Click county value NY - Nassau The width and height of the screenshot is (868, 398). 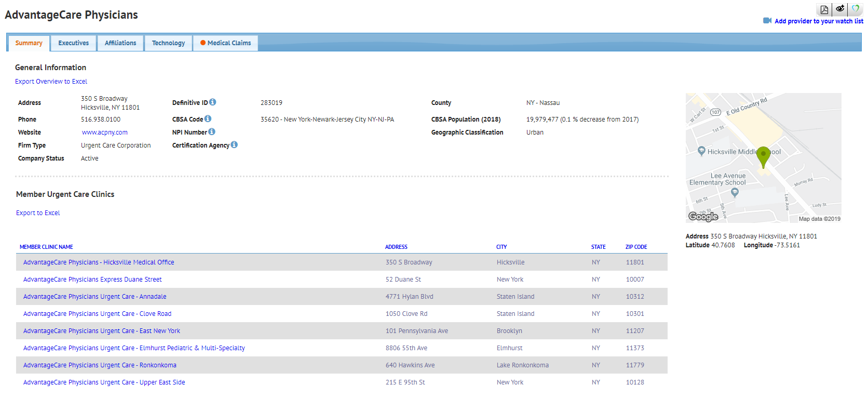click(x=543, y=103)
